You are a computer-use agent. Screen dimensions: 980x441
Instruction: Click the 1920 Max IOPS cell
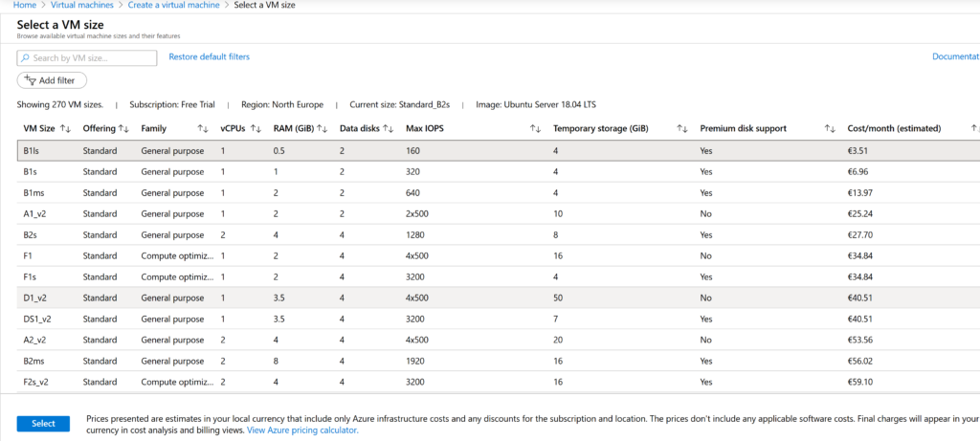pyautogui.click(x=415, y=361)
